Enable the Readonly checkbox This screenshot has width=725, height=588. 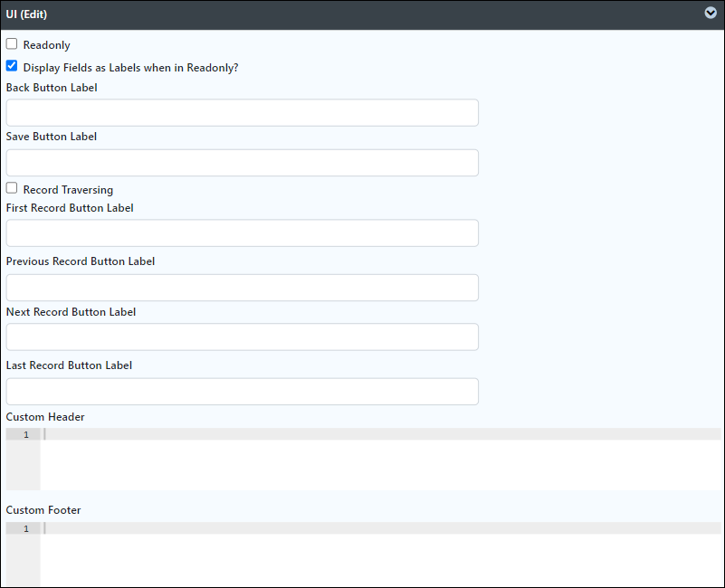(12, 44)
